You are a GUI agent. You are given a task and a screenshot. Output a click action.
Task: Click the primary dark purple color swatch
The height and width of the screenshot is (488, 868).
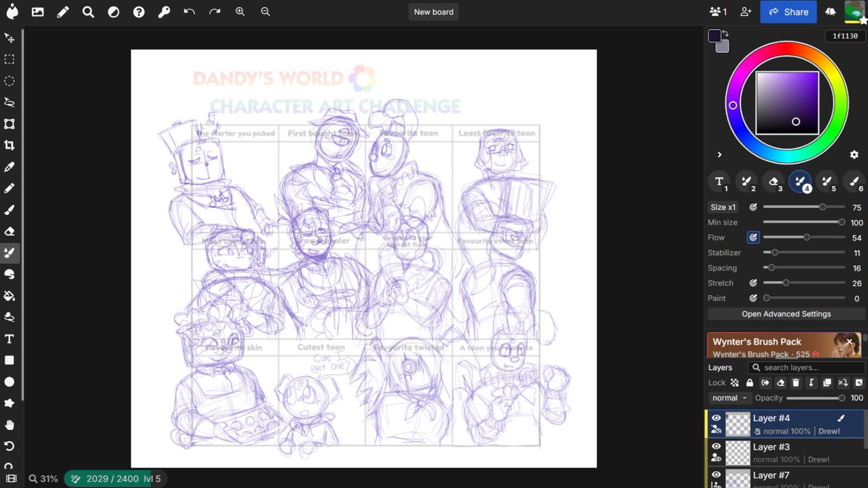(715, 35)
